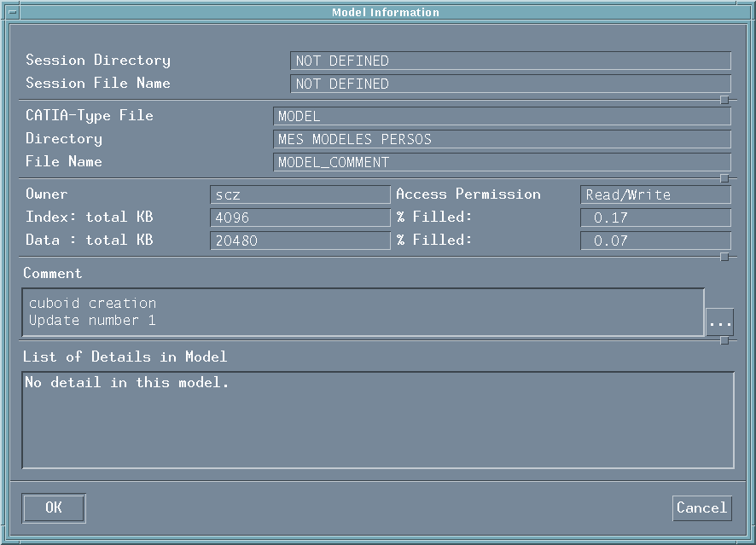Viewport: 756px width, 545px height.
Task: Open the window menu button in title bar
Action: click(14, 12)
